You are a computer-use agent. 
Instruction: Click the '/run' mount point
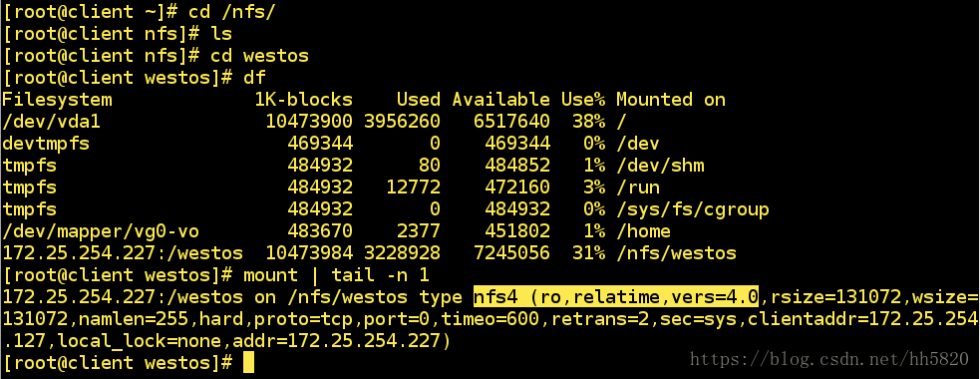coord(638,187)
